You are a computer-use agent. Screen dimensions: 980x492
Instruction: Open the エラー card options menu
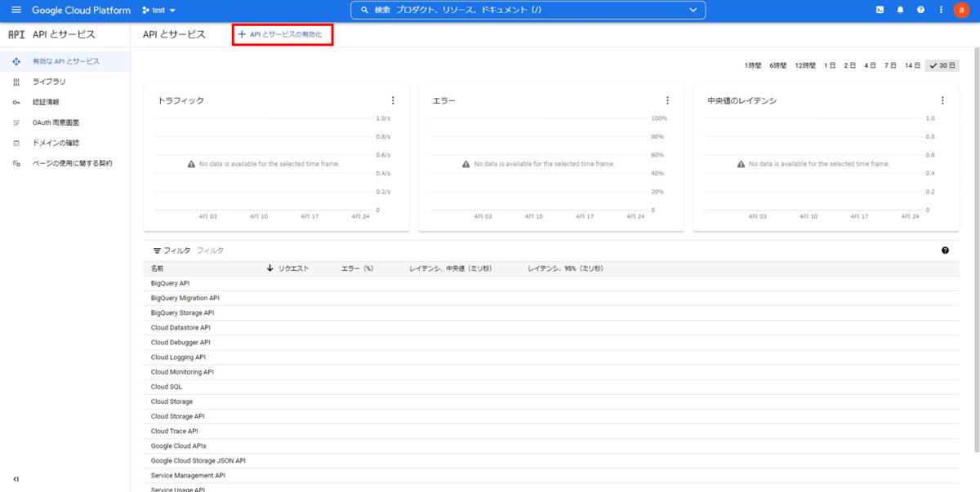[x=668, y=100]
